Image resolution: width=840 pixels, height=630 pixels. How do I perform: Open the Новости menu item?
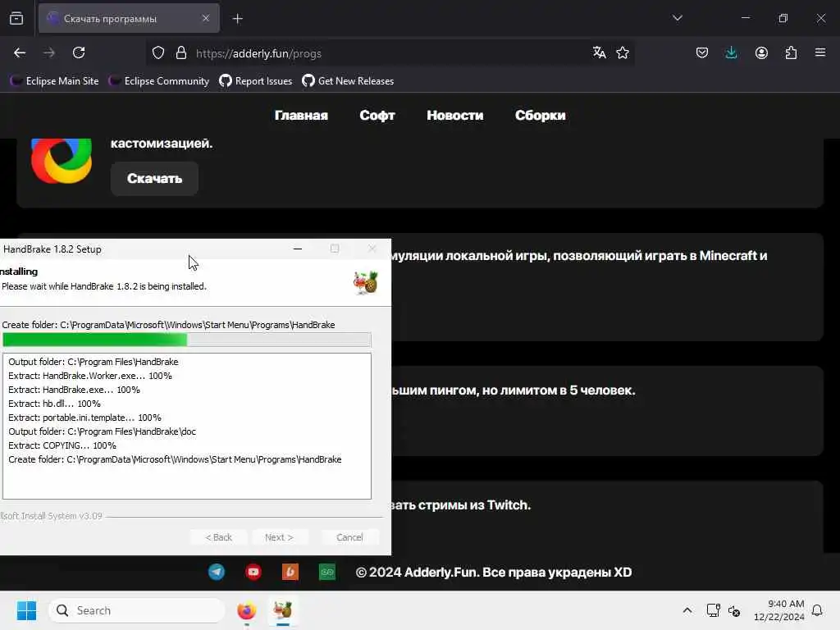[x=454, y=115]
